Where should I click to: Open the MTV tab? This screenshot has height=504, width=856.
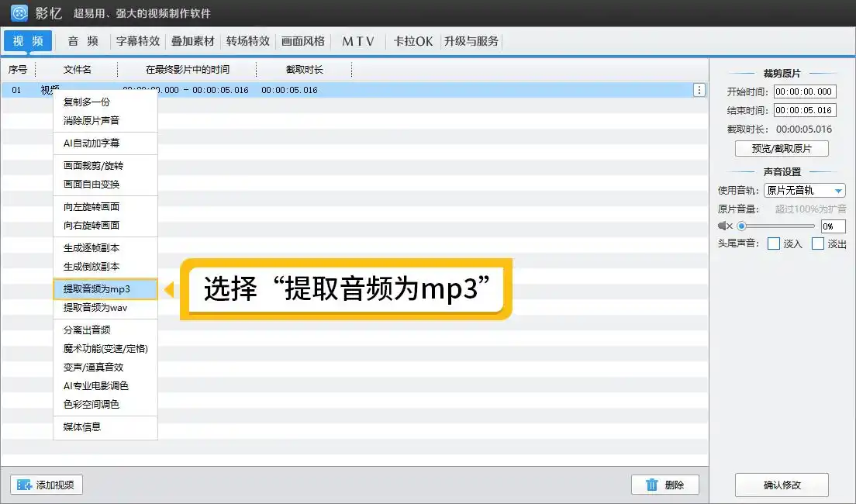click(x=358, y=41)
